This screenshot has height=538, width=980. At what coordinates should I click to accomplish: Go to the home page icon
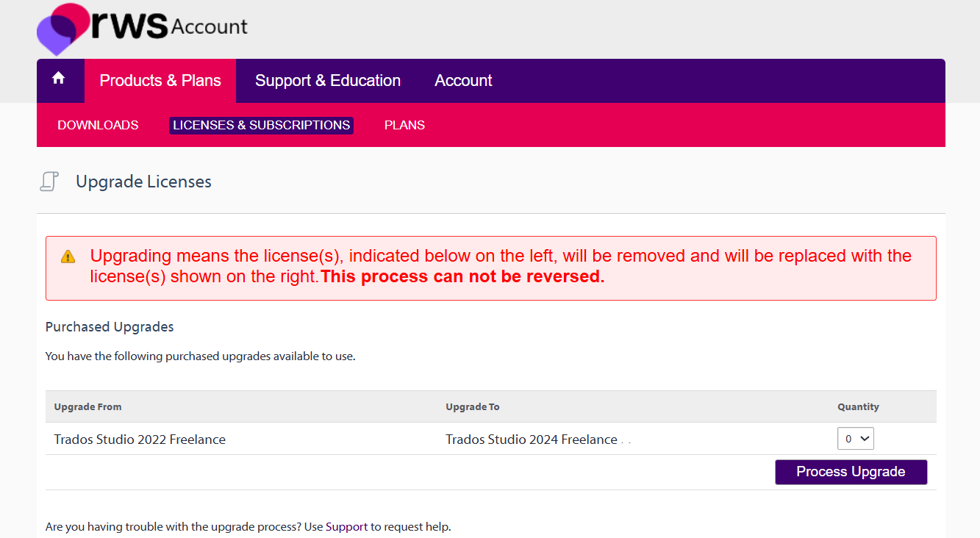point(59,79)
